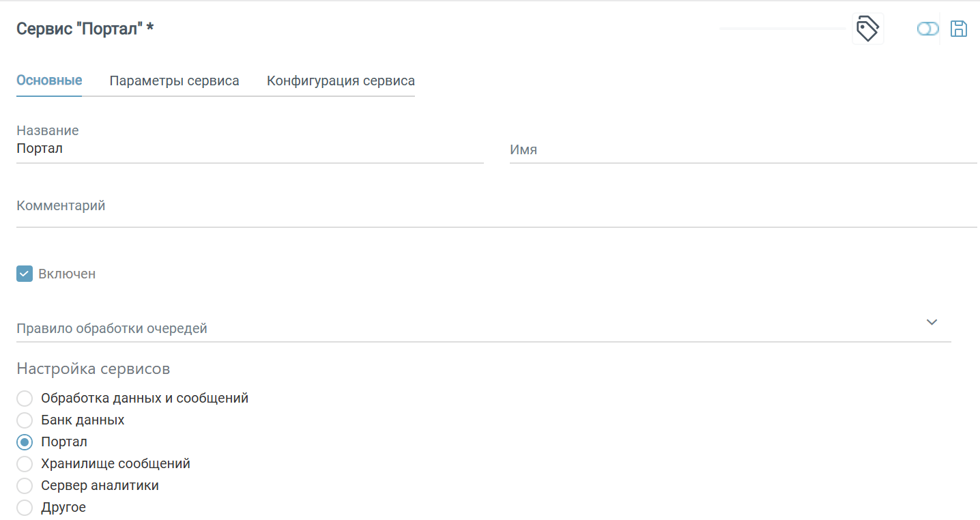Toggle the switch icon beside save
The image size is (980, 520).
coord(927,29)
